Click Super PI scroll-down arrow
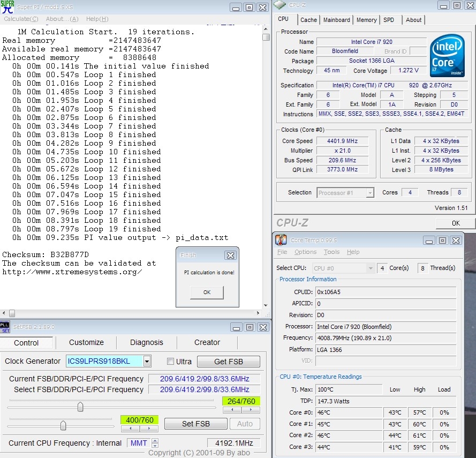 tap(266, 305)
